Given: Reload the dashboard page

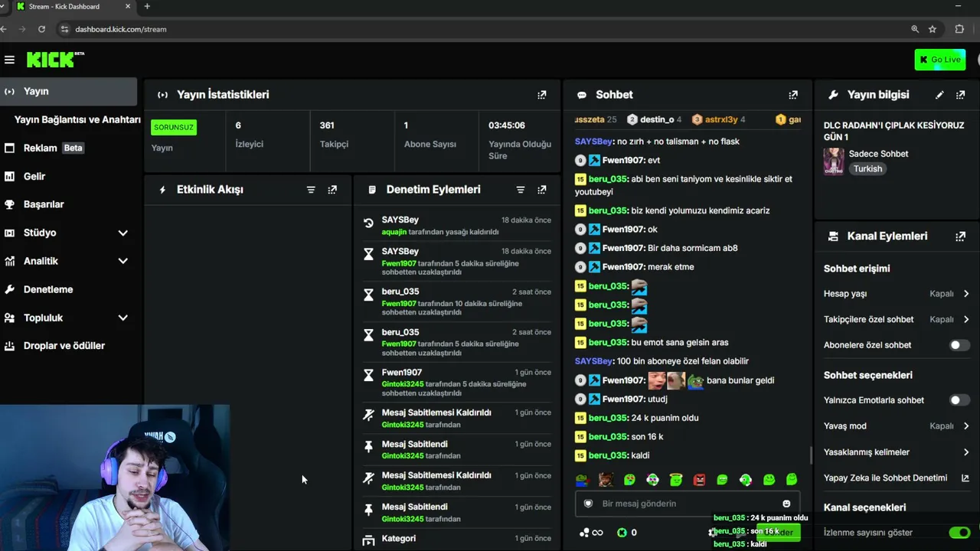Looking at the screenshot, I should [41, 29].
